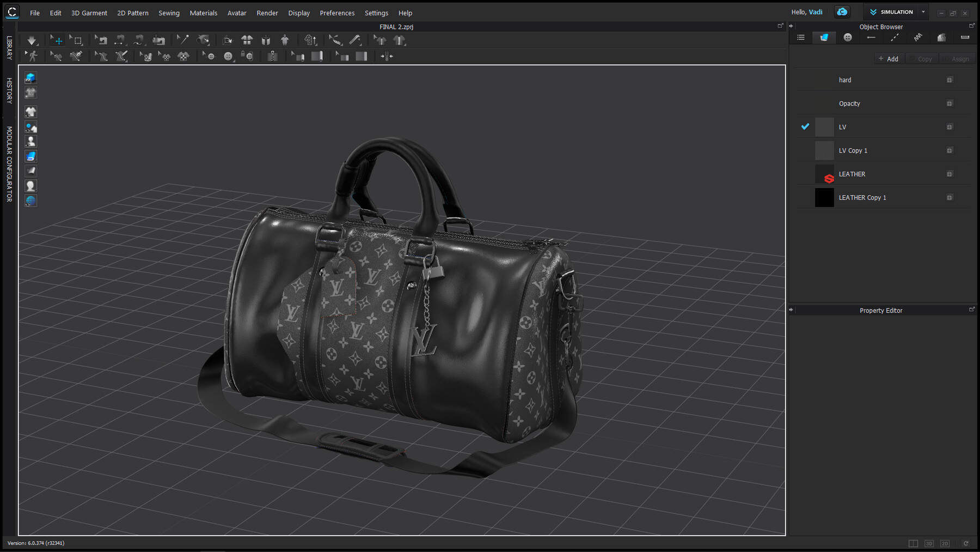
Task: Toggle the checkmark on the LV fabric
Action: [805, 126]
